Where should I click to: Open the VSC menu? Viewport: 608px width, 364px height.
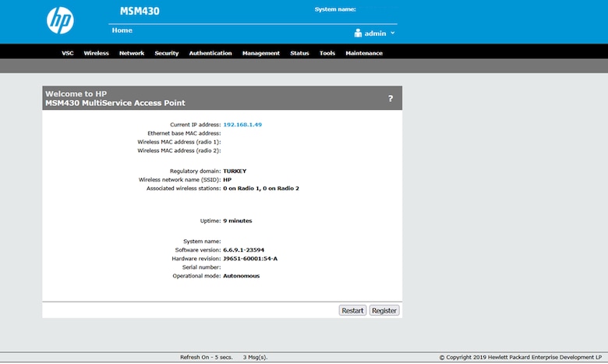coord(68,53)
